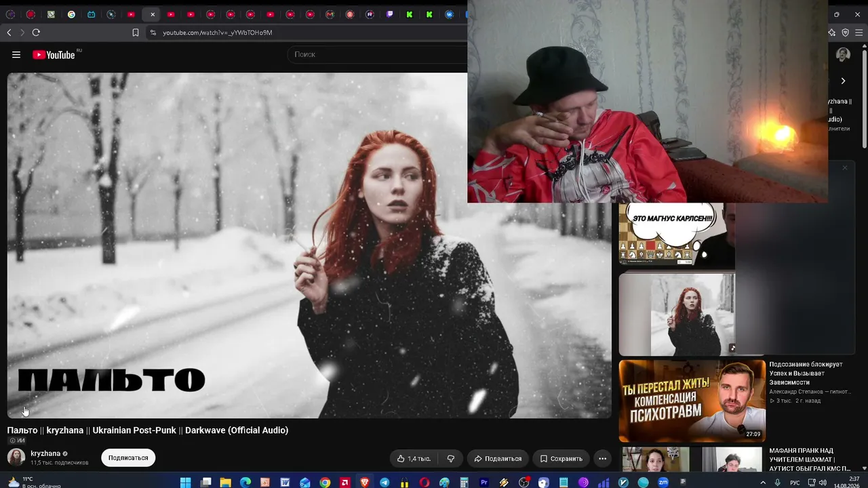Viewport: 868px width, 488px height.
Task: Open the Мафаня пранк над учителем шахмат video
Action: pyautogui.click(x=810, y=460)
